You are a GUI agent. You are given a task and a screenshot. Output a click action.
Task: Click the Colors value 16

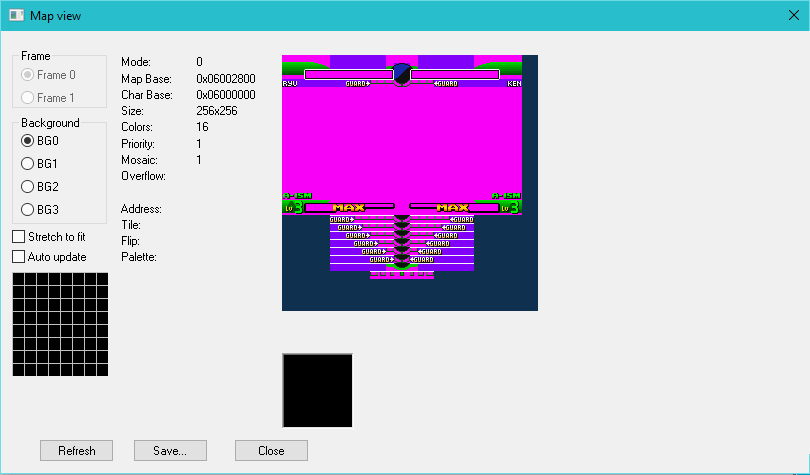(202, 127)
